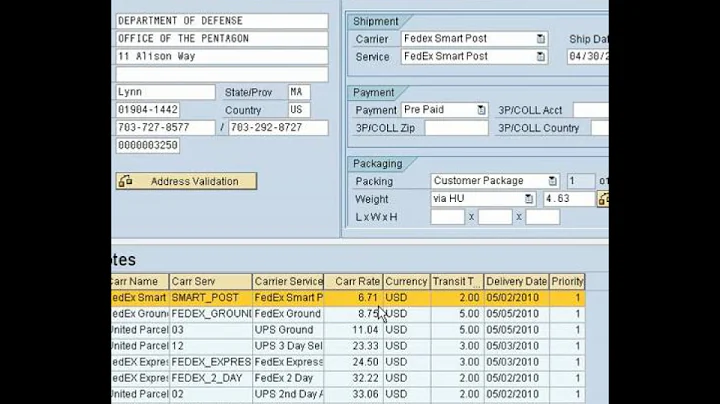Select the FEDEX_2_DAY service row

pos(348,378)
